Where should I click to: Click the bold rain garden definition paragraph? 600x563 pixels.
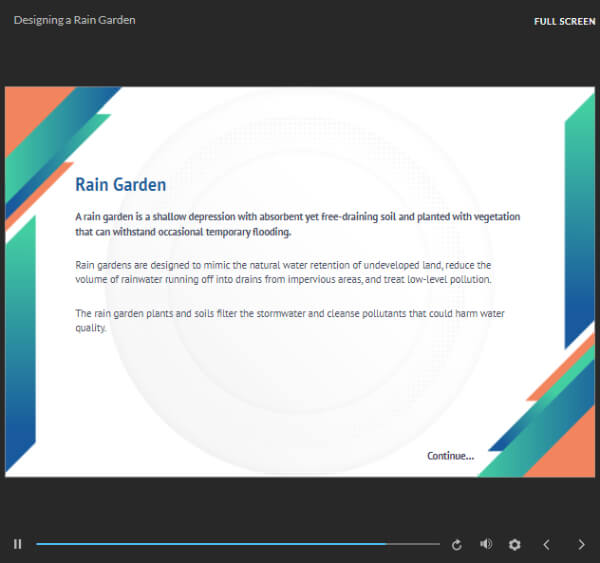point(297,224)
